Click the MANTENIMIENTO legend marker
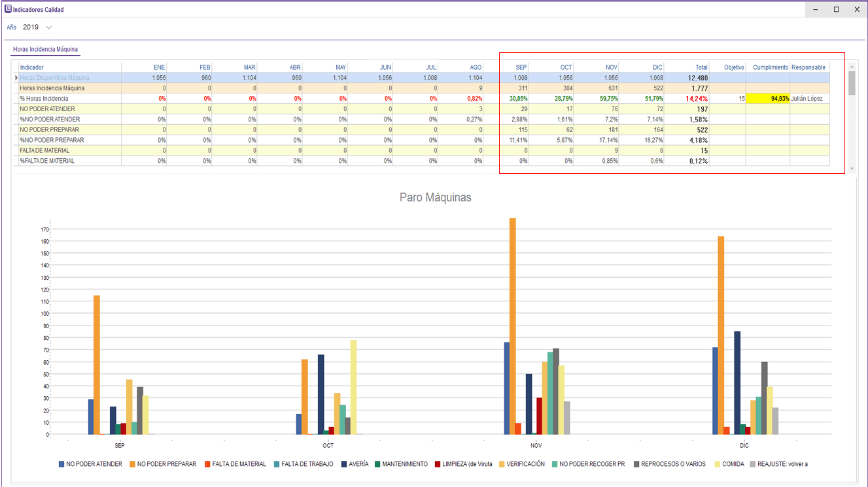The image size is (868, 487). click(377, 464)
